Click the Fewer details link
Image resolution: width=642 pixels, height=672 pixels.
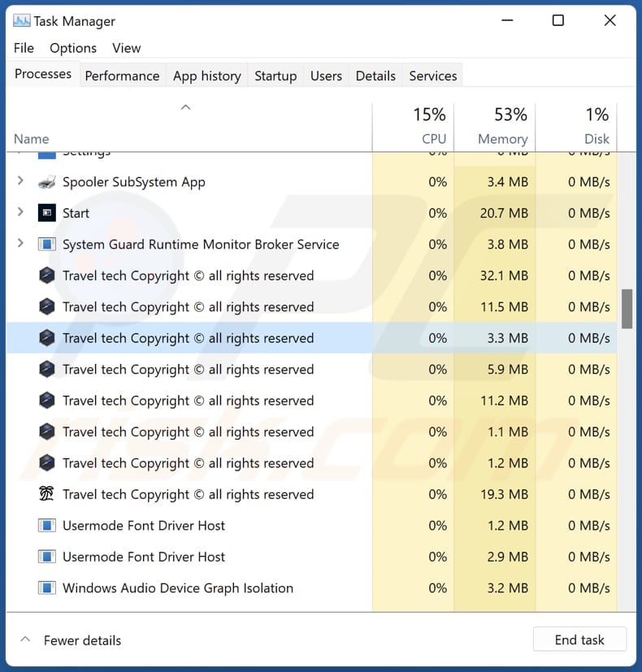coord(82,640)
